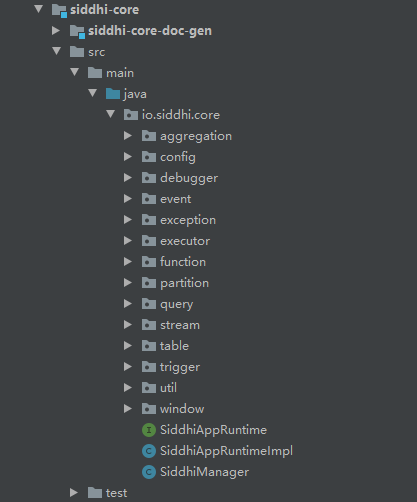Image resolution: width=417 pixels, height=502 pixels.
Task: Select the debugger package
Action: tap(189, 178)
